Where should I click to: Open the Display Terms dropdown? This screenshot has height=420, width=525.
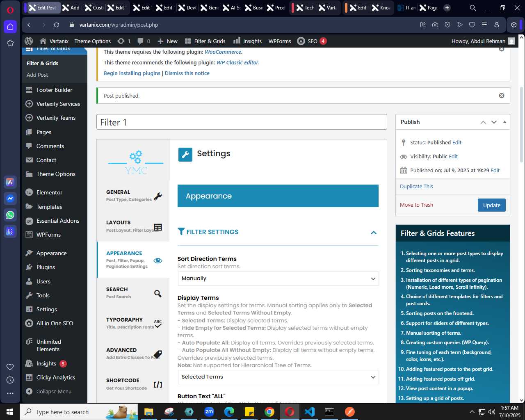pos(278,377)
